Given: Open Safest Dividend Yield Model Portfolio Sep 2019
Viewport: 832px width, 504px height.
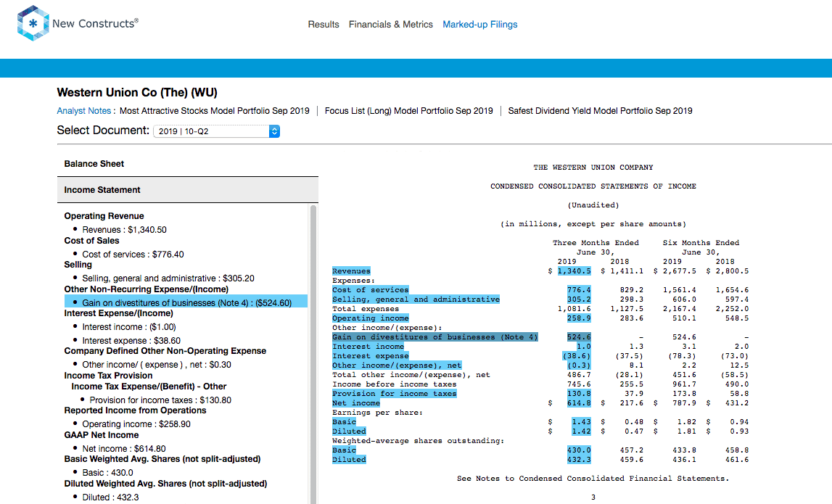Looking at the screenshot, I should pyautogui.click(x=600, y=111).
